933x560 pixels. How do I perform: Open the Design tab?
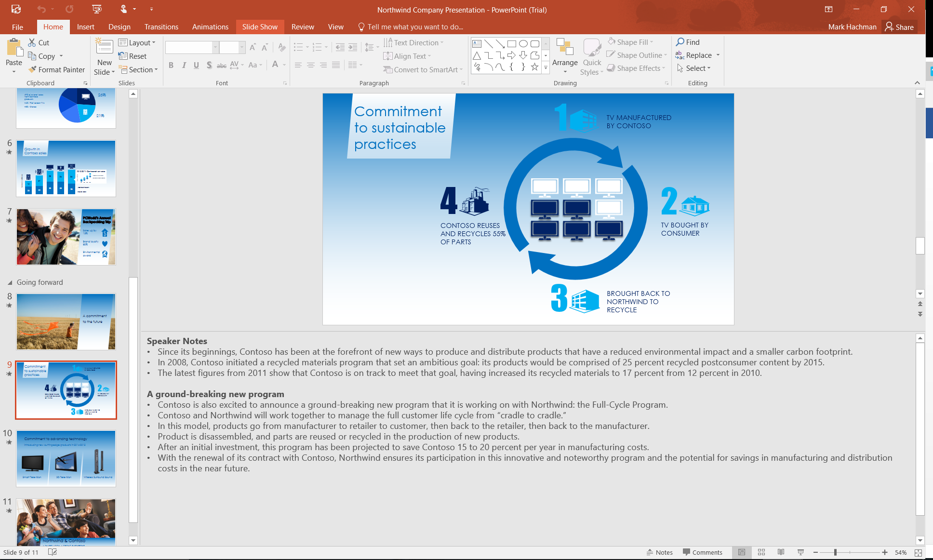coord(119,27)
